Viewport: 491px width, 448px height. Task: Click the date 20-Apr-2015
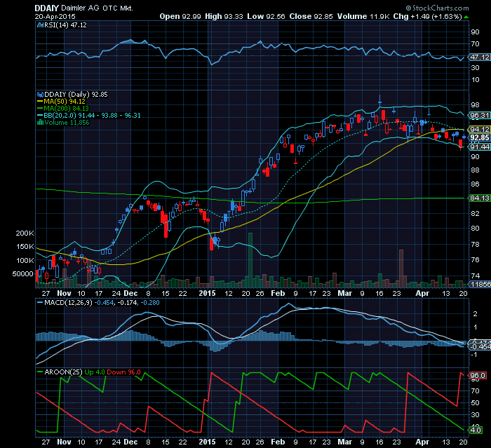tap(55, 17)
